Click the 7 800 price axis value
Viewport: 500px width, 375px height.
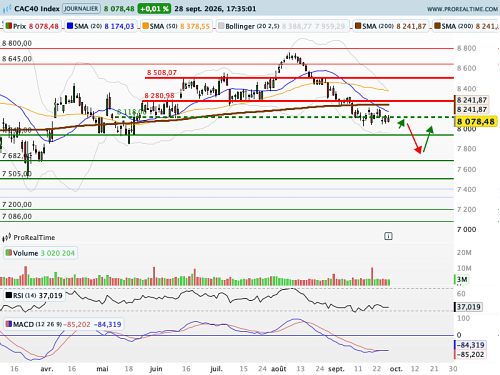[x=466, y=149]
